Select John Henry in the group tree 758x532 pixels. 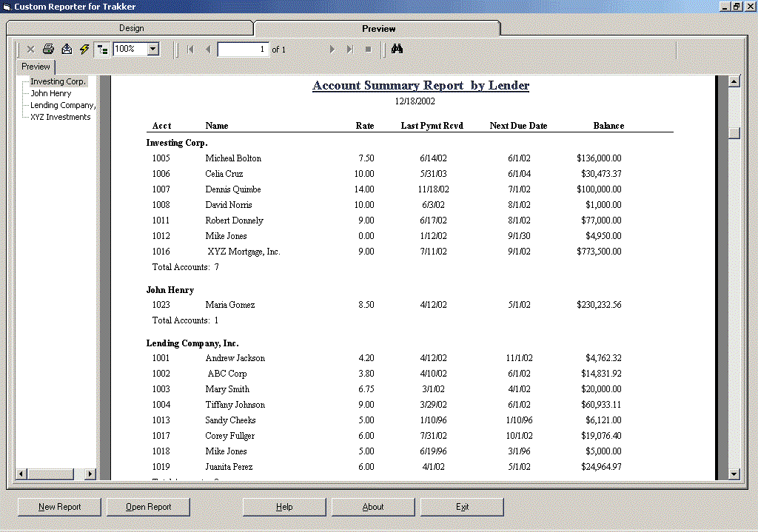(51, 93)
